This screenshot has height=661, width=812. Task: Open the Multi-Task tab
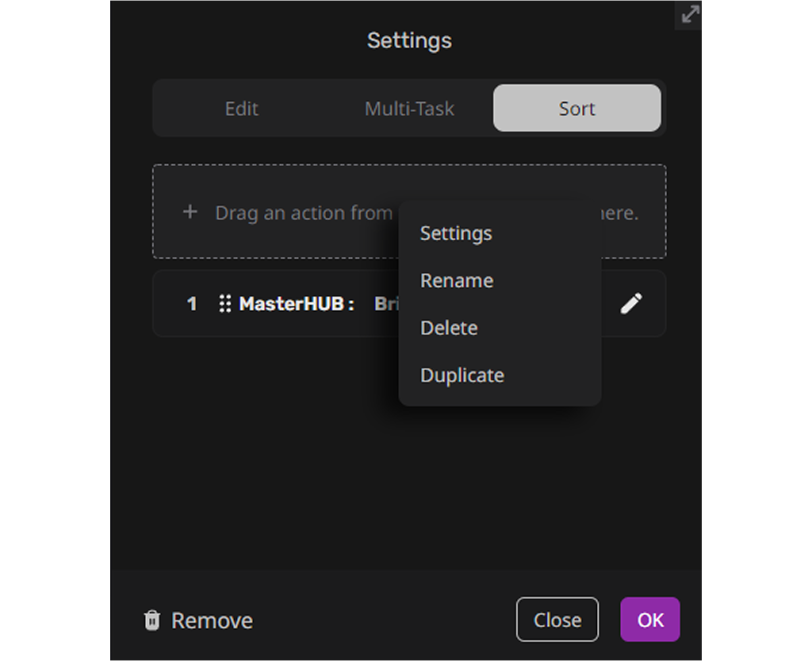click(x=409, y=108)
